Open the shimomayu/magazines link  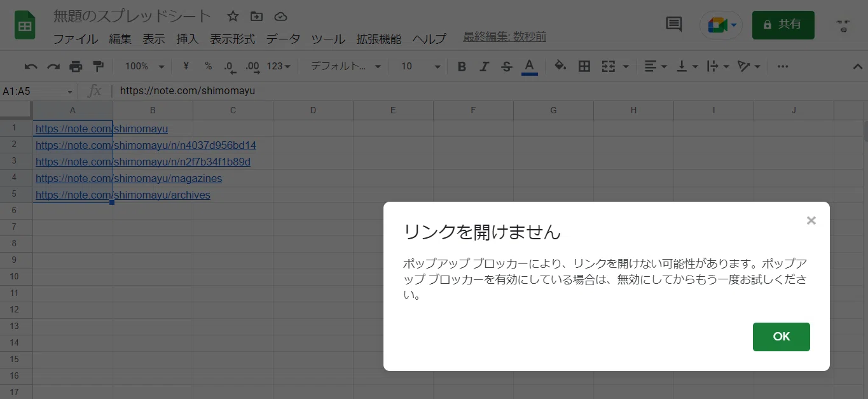point(129,178)
